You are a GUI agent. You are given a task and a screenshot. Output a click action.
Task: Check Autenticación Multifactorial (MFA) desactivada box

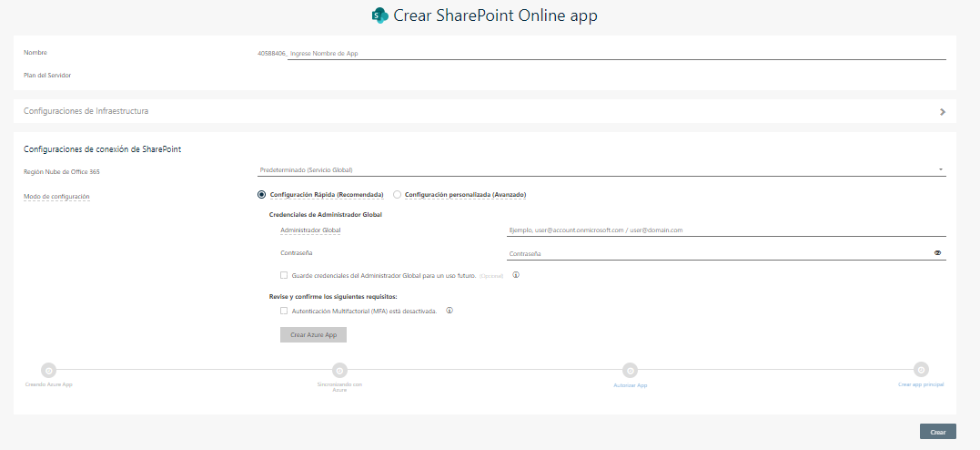click(284, 311)
